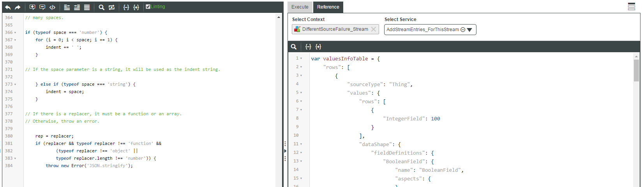Collapse all with the {-} icon in the reference toolbar

click(308, 47)
